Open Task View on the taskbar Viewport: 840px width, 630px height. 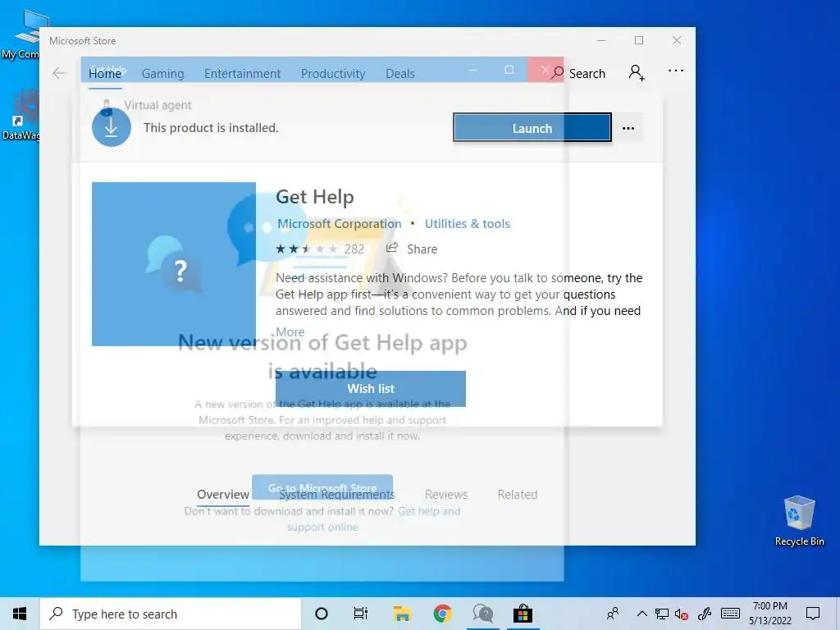(361, 614)
